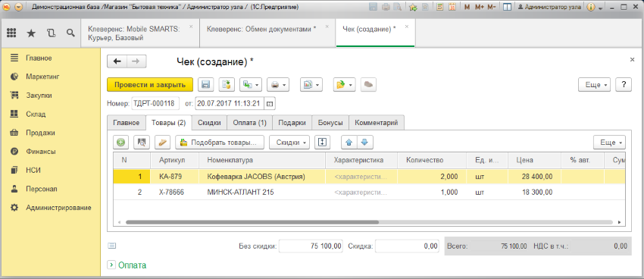Move the selected row down with the arrow icon
This screenshot has height=279, width=644.
[x=365, y=143]
